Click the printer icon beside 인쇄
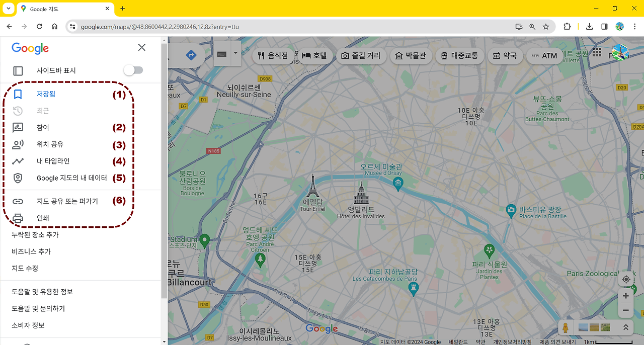This screenshot has width=644, height=345. click(18, 218)
